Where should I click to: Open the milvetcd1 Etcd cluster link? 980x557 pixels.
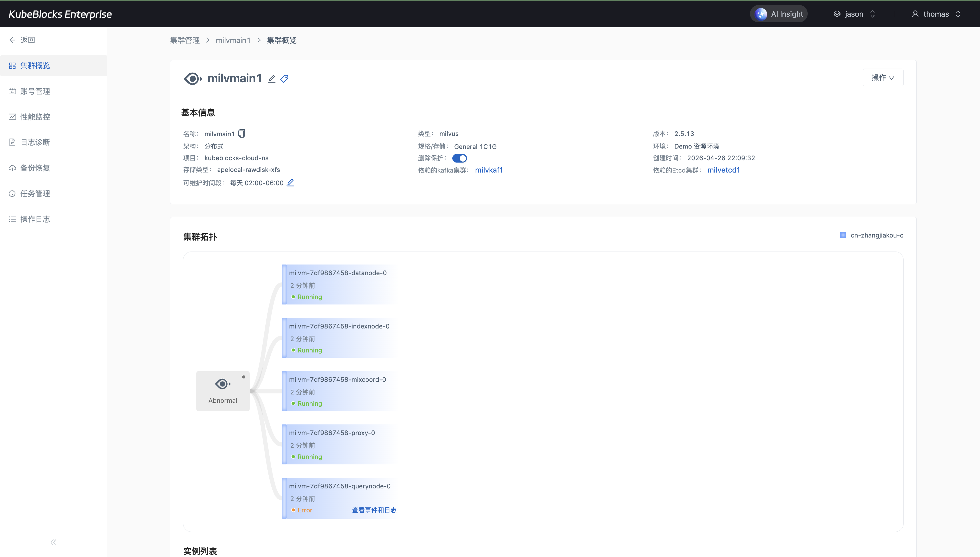[x=723, y=170]
